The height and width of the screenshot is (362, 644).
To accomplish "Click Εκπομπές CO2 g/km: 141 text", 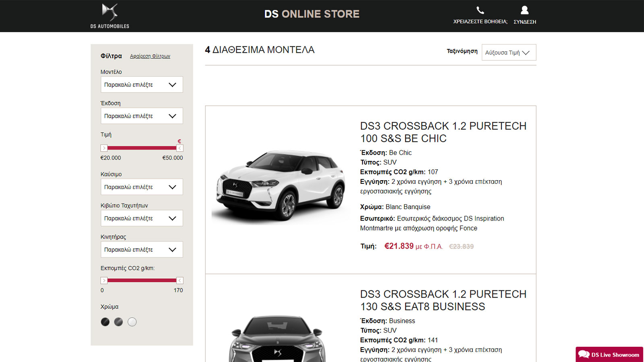I will tap(399, 340).
